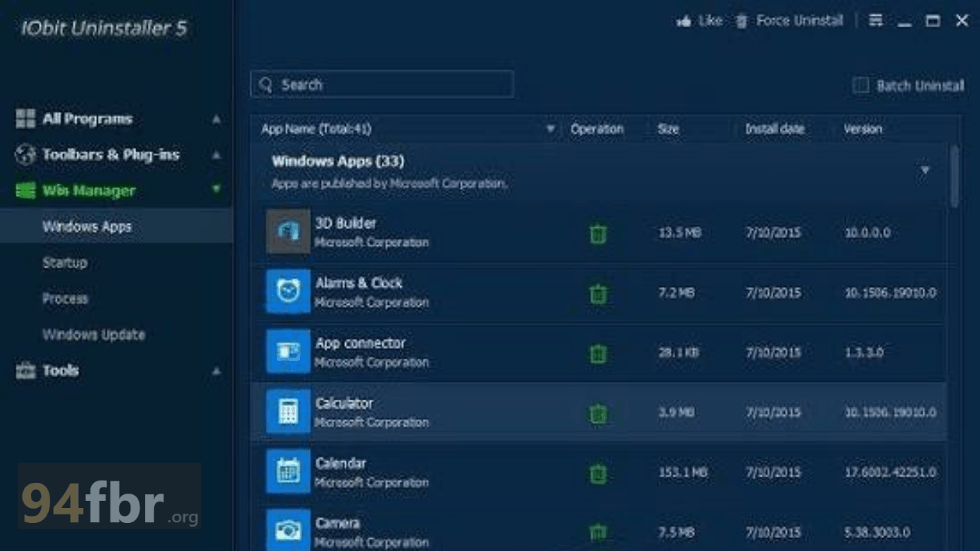The image size is (980, 551).
Task: Click the thumbs-up Like icon
Action: tap(684, 21)
